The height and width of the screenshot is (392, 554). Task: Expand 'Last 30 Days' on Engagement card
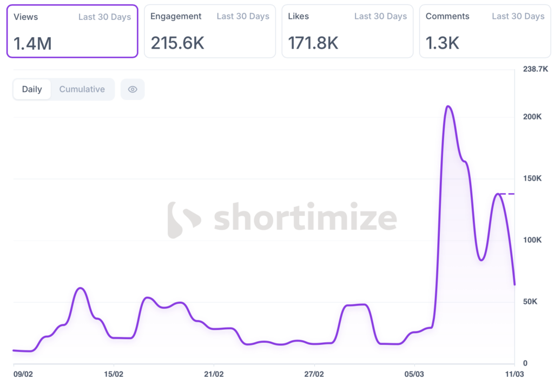pos(243,16)
